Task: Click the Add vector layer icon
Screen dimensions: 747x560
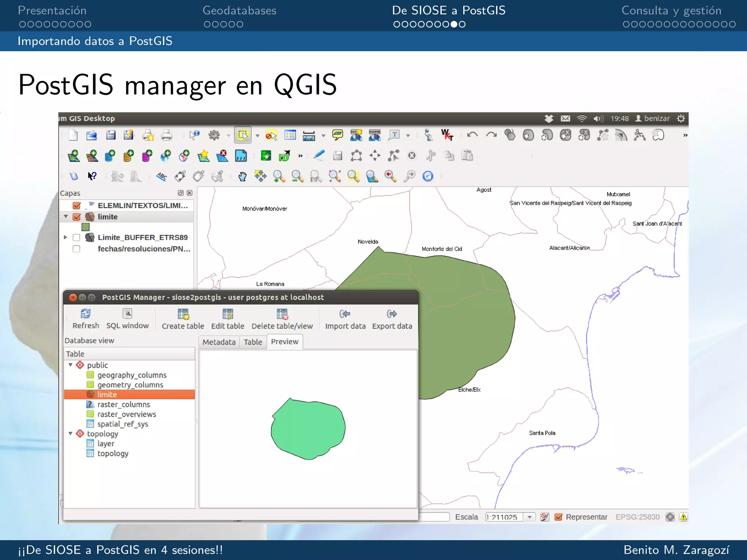Action: [74, 156]
